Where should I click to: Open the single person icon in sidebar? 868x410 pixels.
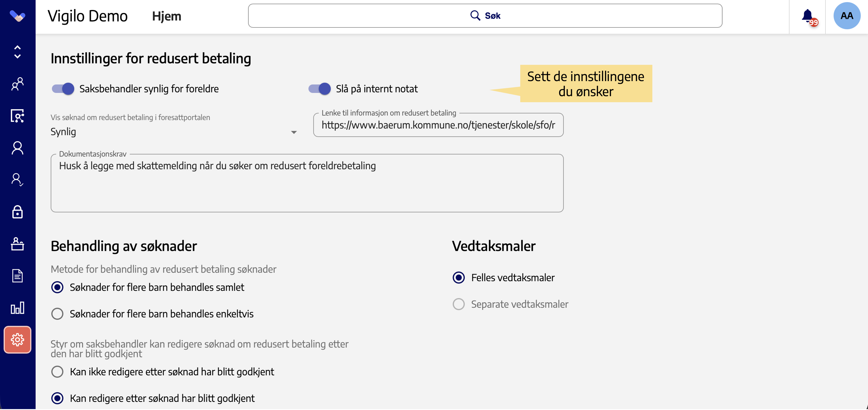pos(17,148)
